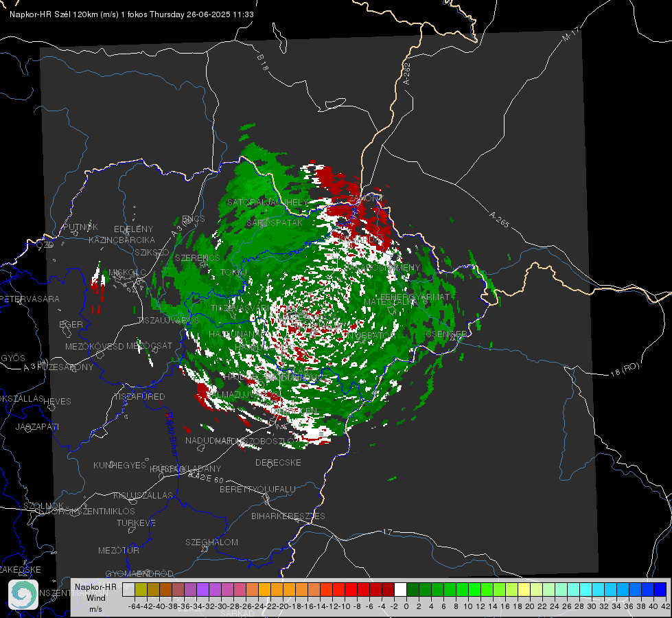Click the PUTNOK city label
Screen dimensions: 672x618
coord(81,227)
